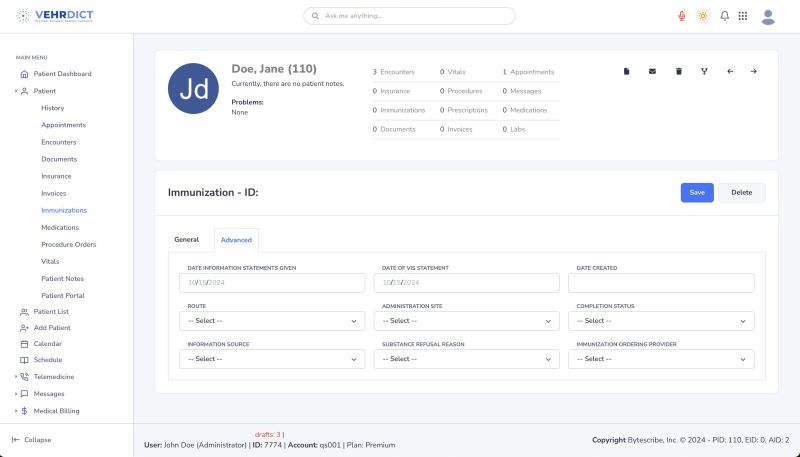Click the blue Save button
This screenshot has height=457, width=800.
click(x=697, y=193)
